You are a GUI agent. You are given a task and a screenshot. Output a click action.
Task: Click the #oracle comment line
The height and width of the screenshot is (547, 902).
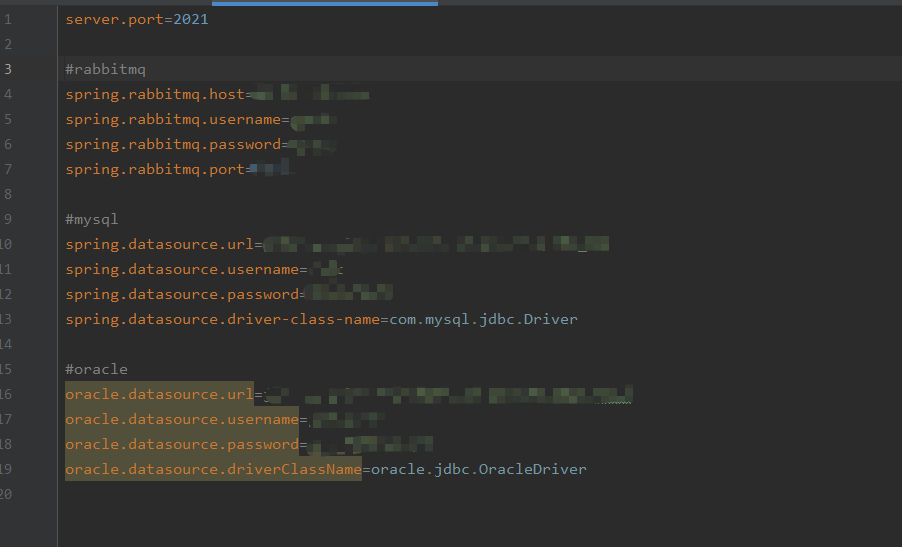pyautogui.click(x=96, y=369)
